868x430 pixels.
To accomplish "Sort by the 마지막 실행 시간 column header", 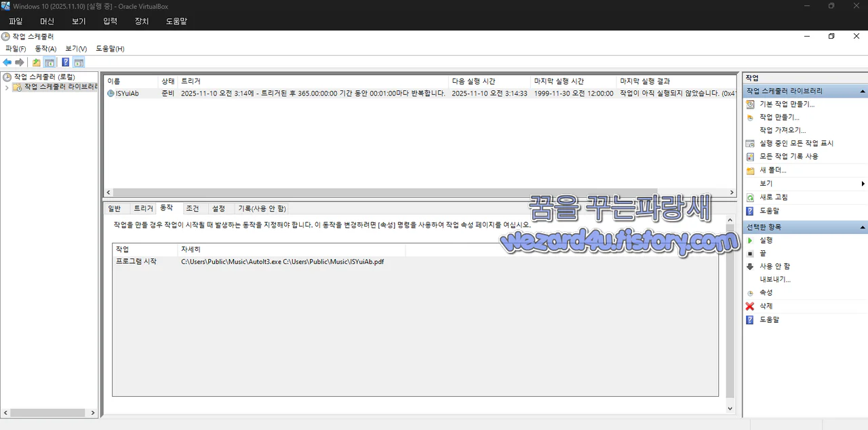I will click(x=574, y=81).
